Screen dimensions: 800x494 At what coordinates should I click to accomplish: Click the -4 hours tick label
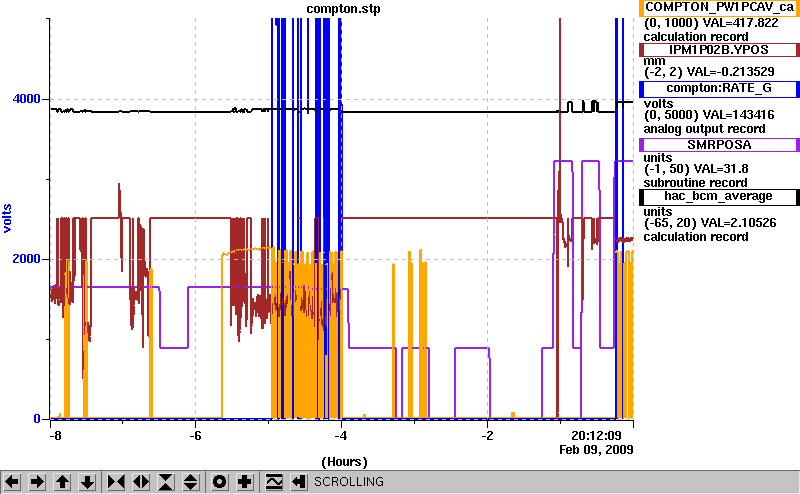(341, 436)
